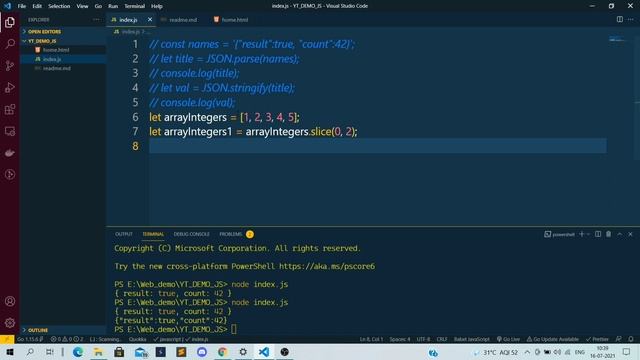
Task: Open the Help menu
Action: [157, 6]
